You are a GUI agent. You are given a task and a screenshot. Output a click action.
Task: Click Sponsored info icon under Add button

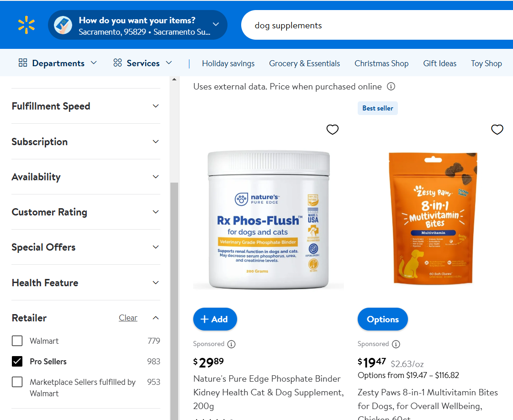tap(231, 344)
